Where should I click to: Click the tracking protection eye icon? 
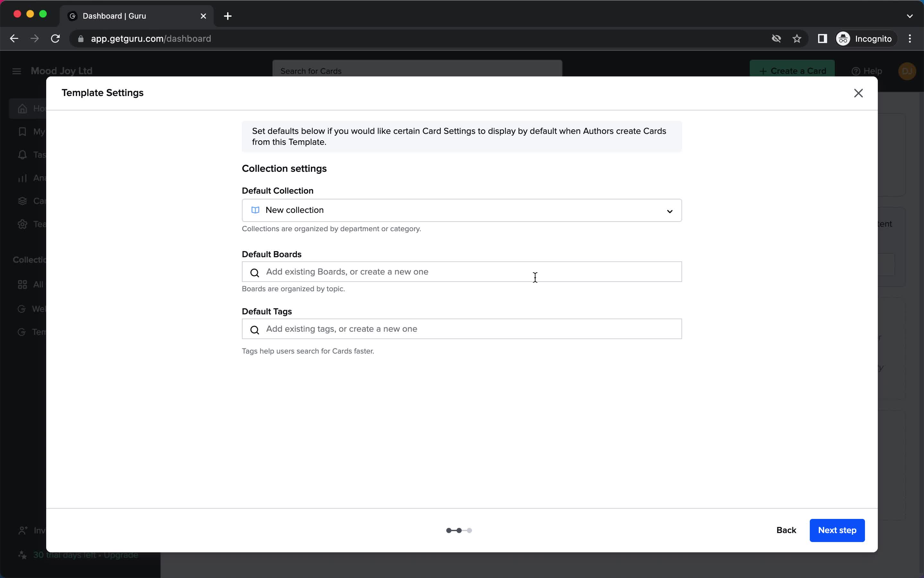(x=776, y=39)
